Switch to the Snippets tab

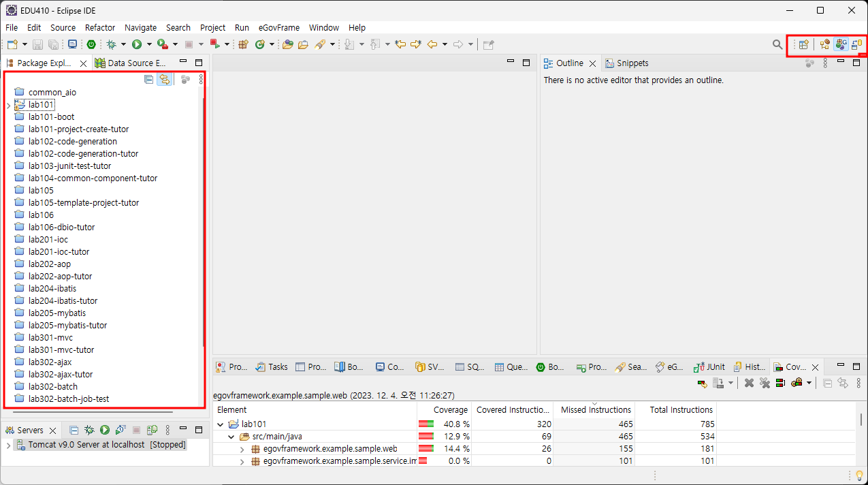[x=626, y=63]
